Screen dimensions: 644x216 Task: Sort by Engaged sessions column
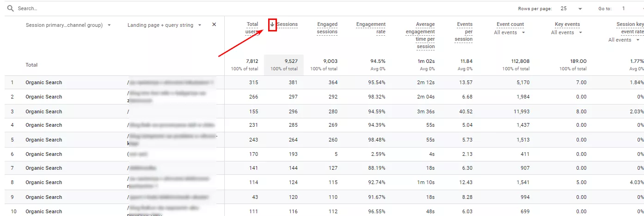tap(327, 28)
